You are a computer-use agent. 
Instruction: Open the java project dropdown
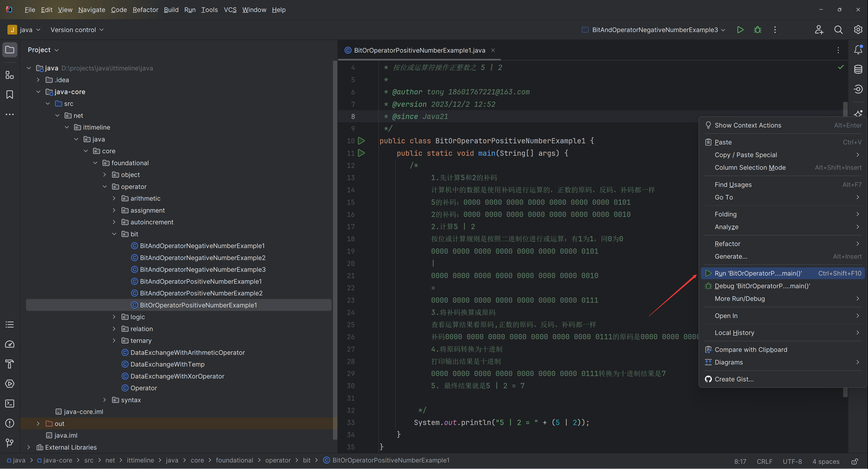pos(24,30)
